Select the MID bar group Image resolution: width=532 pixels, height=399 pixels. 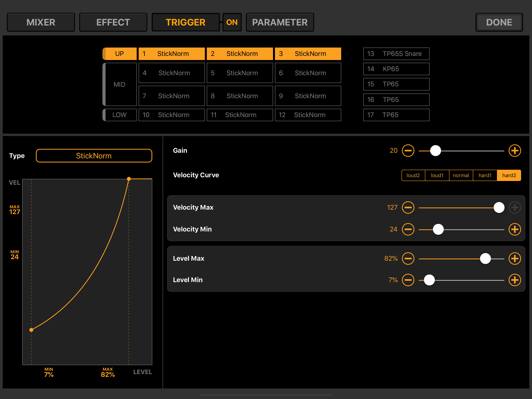coord(120,85)
